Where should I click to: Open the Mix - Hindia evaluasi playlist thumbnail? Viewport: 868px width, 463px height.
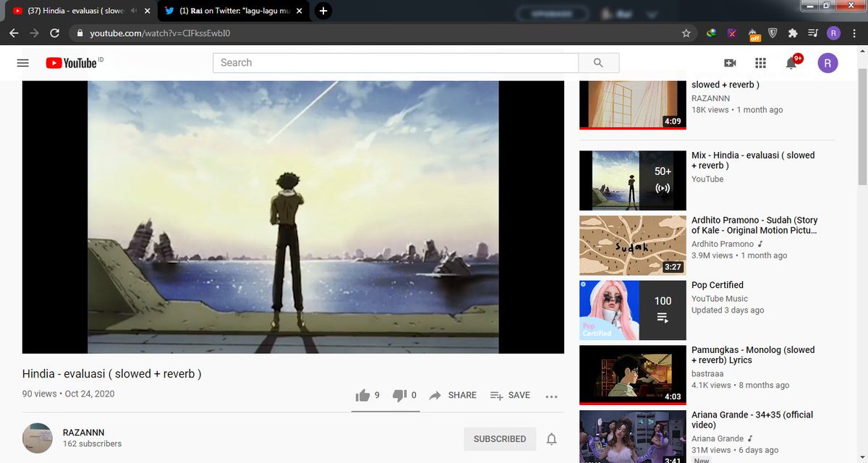point(633,180)
